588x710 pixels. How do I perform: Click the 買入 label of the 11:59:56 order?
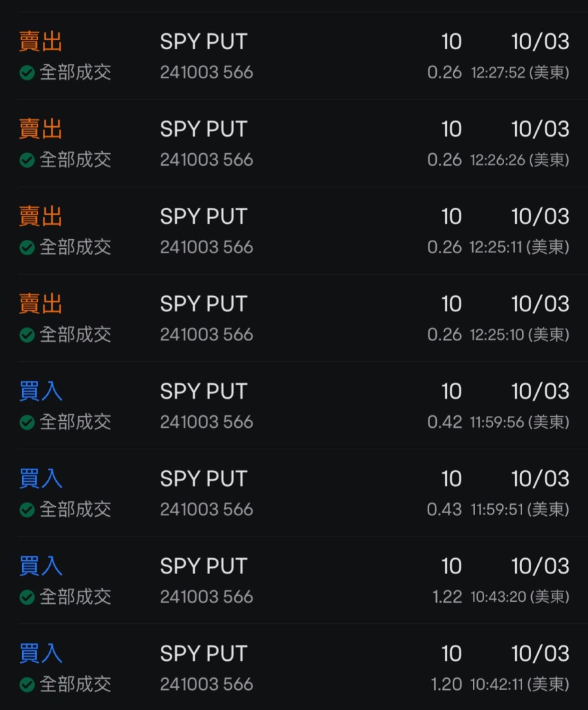[x=41, y=391]
